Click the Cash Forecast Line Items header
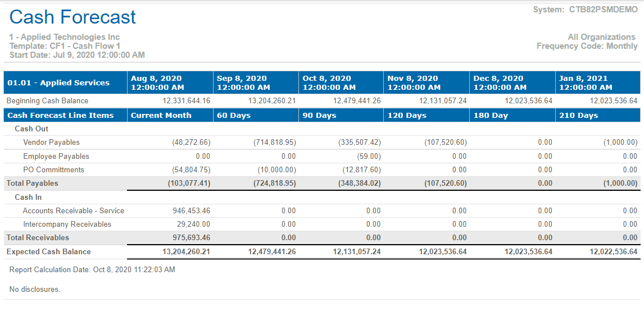The image size is (644, 321). (x=60, y=115)
